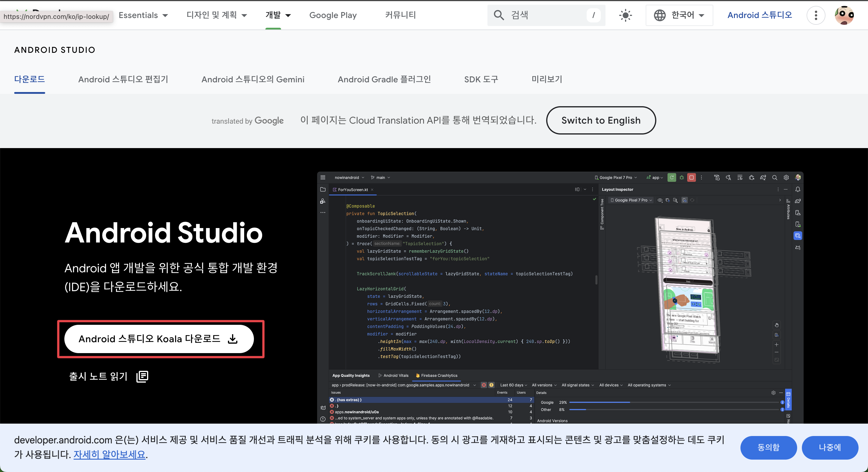Click the IDE hamburger menu icon

click(x=322, y=177)
